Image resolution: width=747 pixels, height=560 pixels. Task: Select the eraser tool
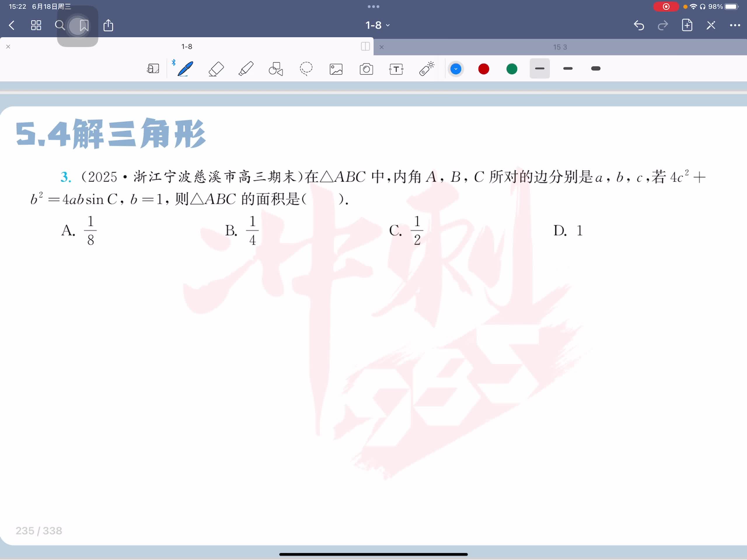pos(216,69)
